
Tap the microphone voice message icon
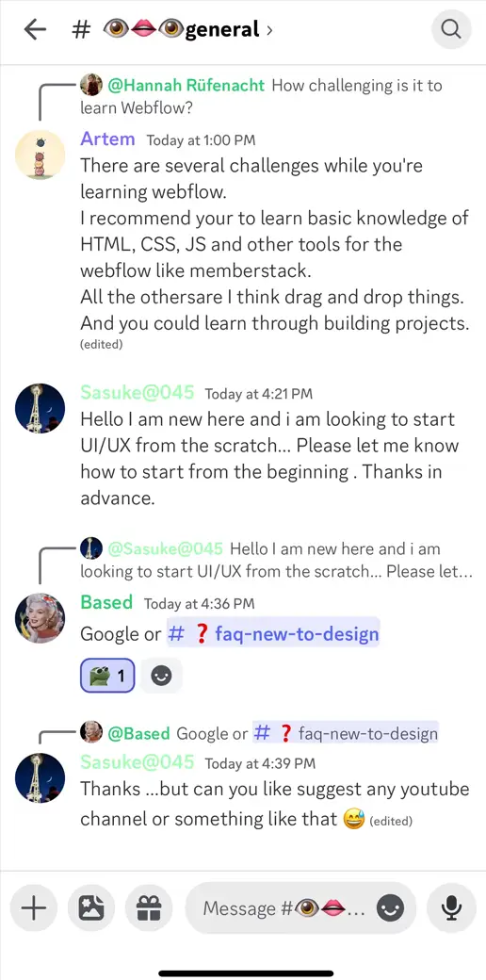coord(450,907)
